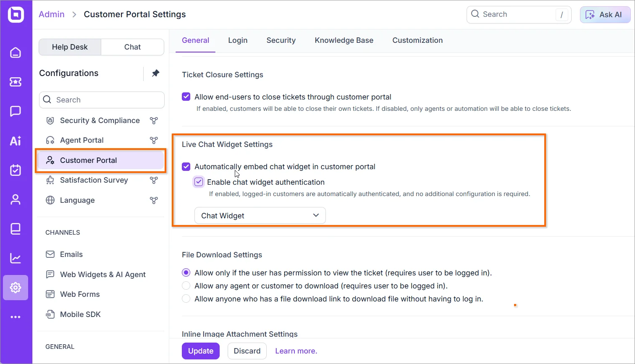Screen dimensions: 635x364
Task: Switch to the Knowledge Base tab
Action: tap(344, 40)
